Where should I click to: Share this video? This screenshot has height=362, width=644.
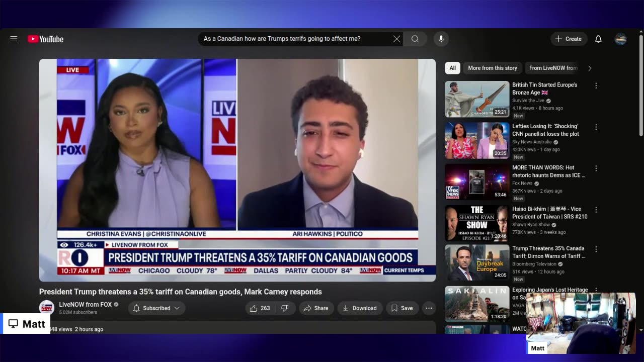[316, 308]
